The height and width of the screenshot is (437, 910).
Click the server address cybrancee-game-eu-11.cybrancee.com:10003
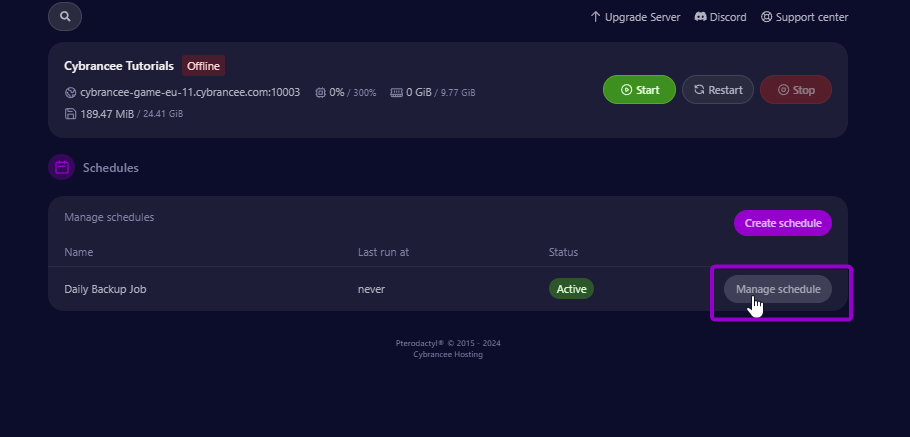(190, 92)
